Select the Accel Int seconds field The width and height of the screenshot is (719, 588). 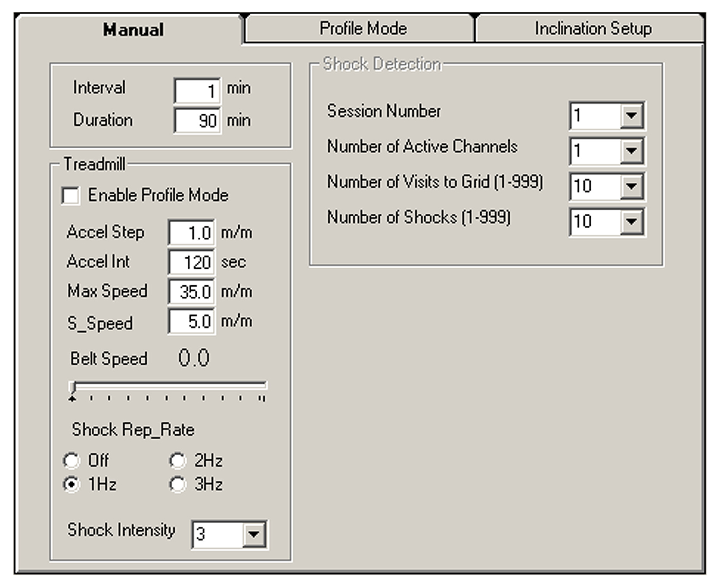pyautogui.click(x=192, y=262)
